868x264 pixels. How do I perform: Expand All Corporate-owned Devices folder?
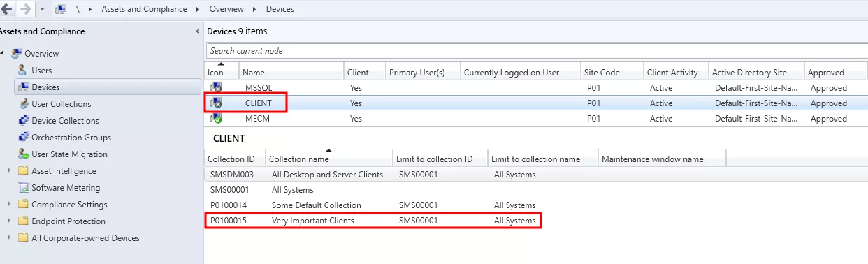(x=10, y=238)
